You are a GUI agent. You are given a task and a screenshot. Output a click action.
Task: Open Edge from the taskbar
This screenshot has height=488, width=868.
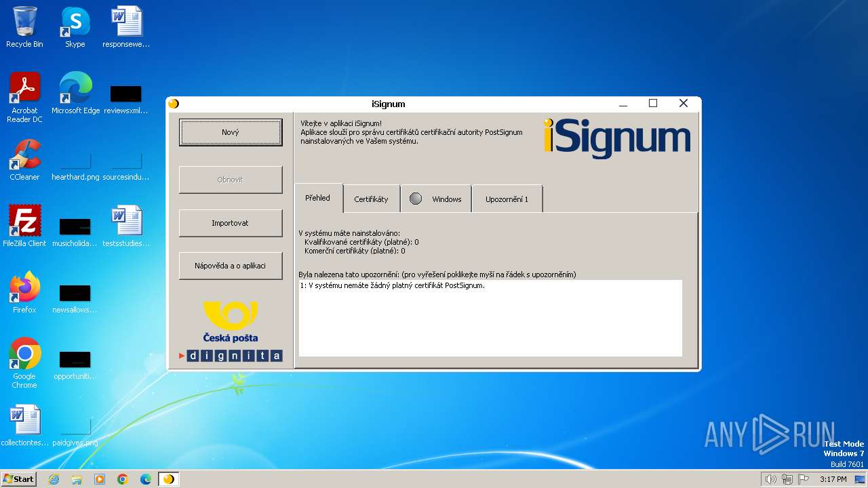coord(146,479)
